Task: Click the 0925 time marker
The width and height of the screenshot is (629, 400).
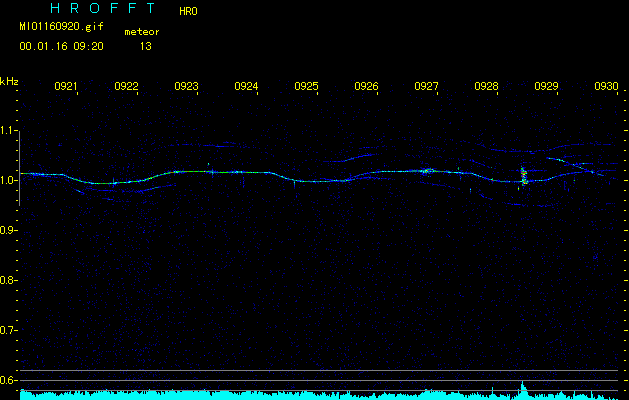Action: (x=306, y=86)
